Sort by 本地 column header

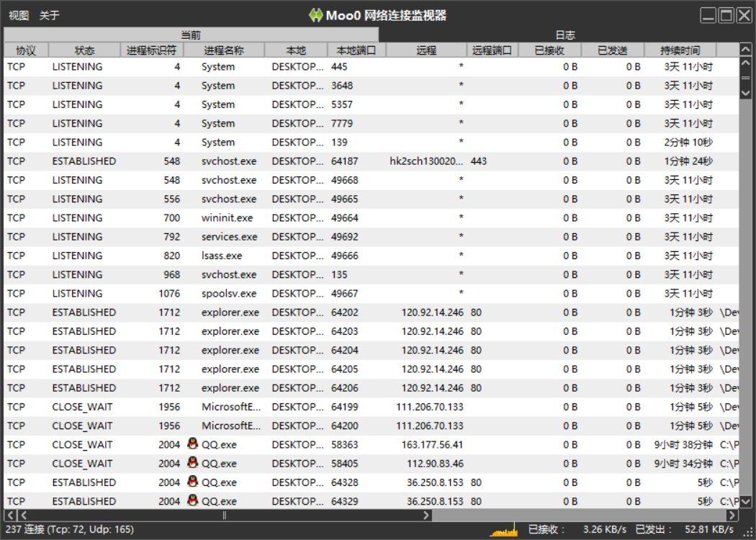point(296,50)
